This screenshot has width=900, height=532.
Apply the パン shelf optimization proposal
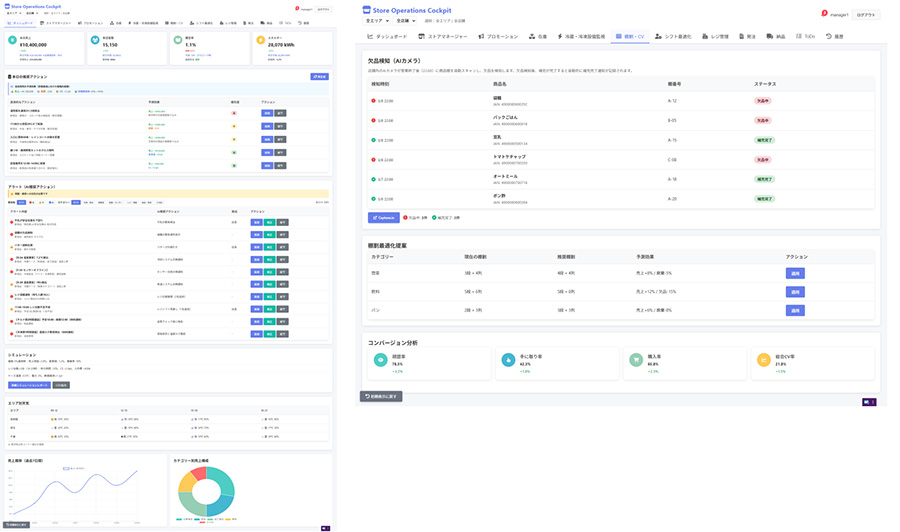click(x=796, y=311)
